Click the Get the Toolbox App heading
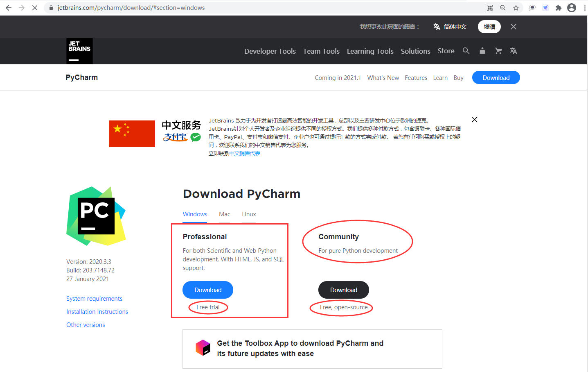The width and height of the screenshot is (588, 372). coord(300,348)
